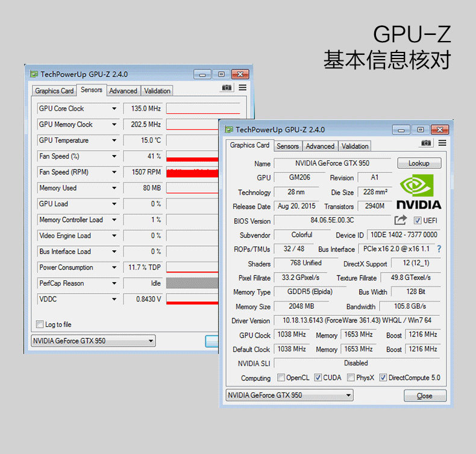This screenshot has width=476, height=454.
Task: Open GPU selector dropdown in Sensors window
Action: click(x=93, y=341)
